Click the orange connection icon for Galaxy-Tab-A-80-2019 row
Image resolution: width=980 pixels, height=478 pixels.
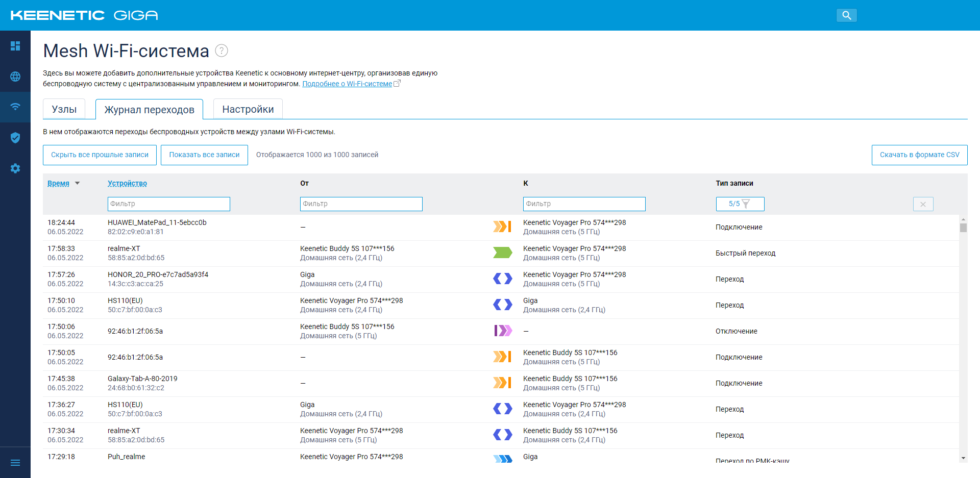click(502, 383)
